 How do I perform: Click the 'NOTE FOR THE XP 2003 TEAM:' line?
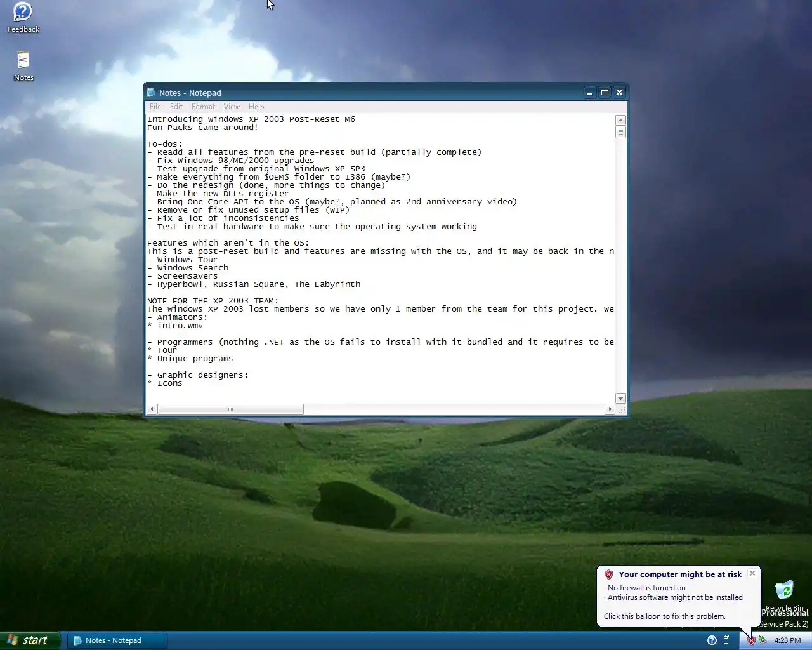click(x=213, y=301)
